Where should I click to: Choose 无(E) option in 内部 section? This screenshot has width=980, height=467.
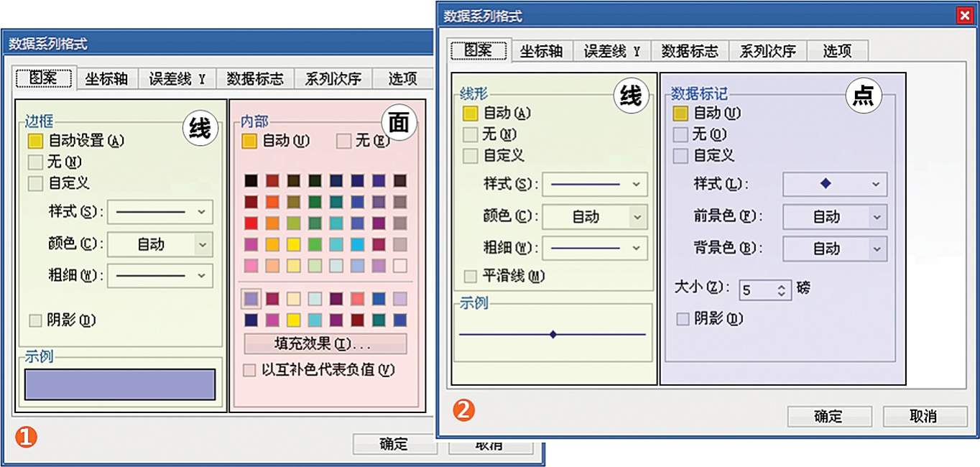(344, 142)
